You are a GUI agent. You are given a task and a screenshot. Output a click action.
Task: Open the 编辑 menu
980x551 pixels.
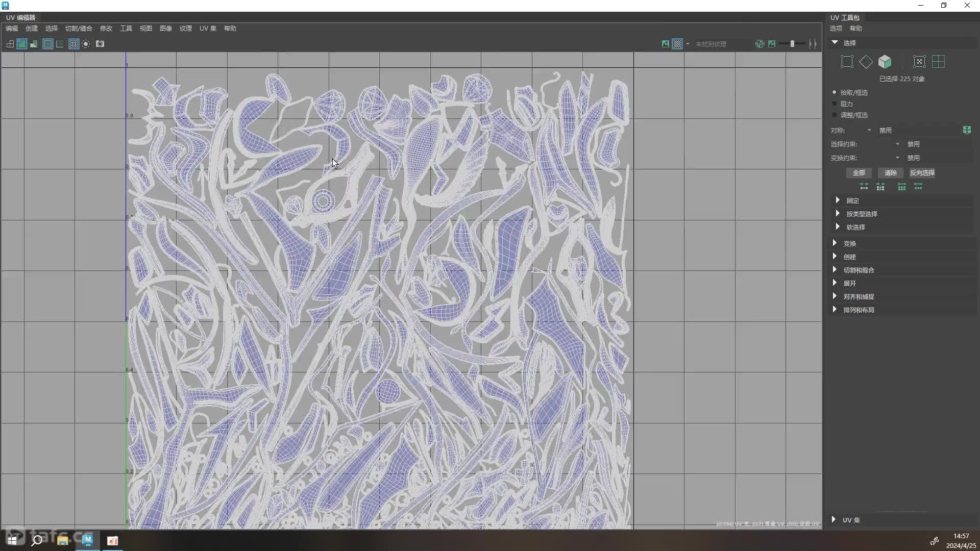click(x=12, y=29)
